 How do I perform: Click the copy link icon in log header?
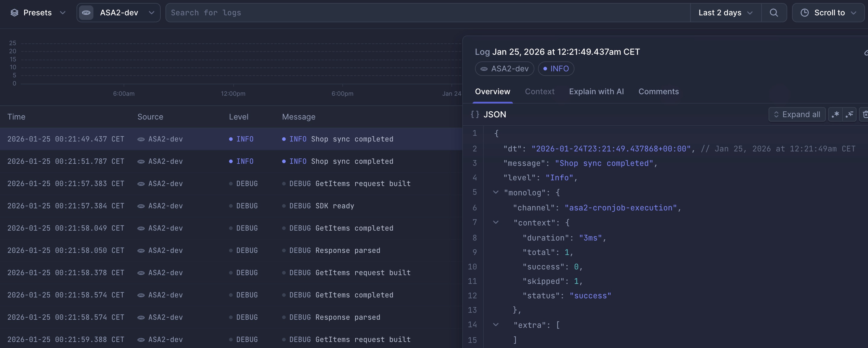865,52
